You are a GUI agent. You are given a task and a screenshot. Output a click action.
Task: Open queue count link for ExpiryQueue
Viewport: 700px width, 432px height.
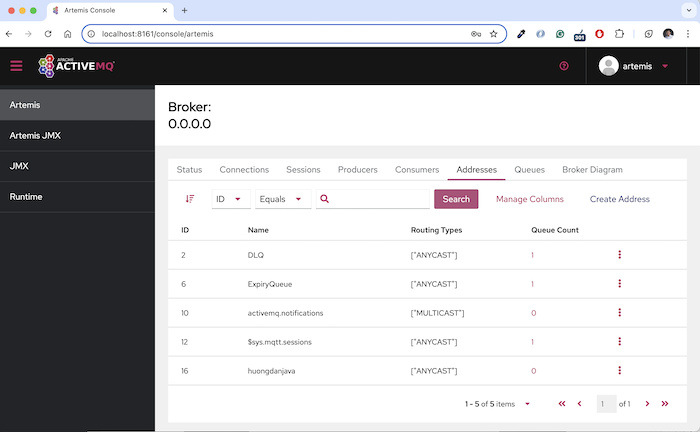click(532, 284)
